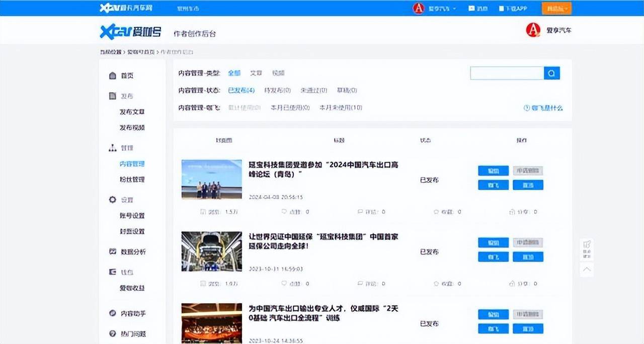This screenshot has height=344, width=644.
Task: Click the edit button for 为中国汽车出口输出专业人才 article
Action: point(493,315)
